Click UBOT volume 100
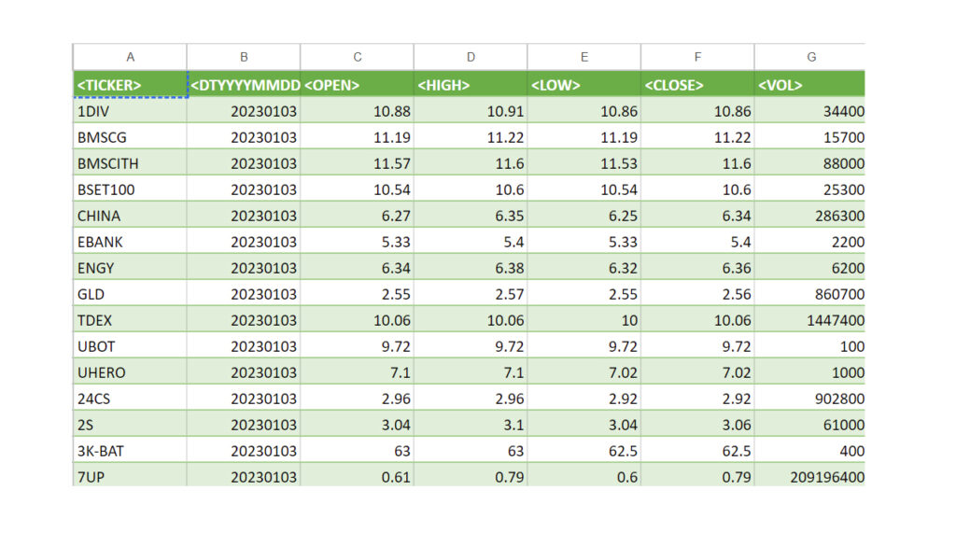Viewport: 956px width, 560px height. click(809, 346)
